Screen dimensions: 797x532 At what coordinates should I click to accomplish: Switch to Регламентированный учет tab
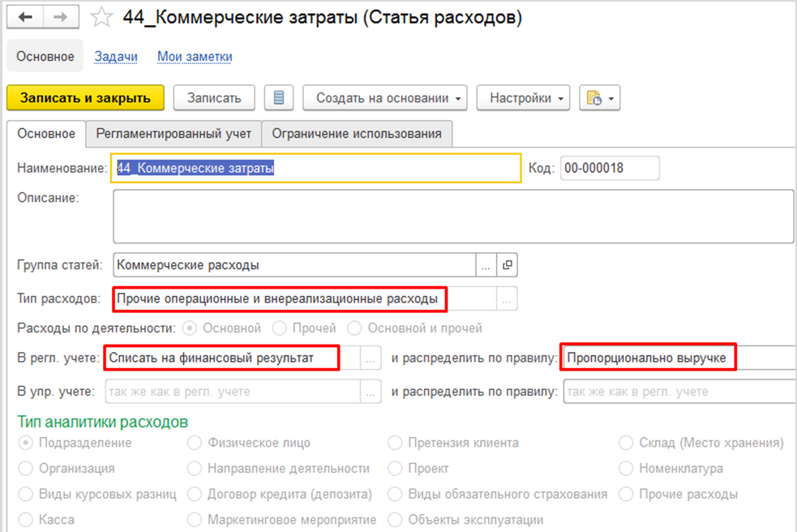point(174,134)
